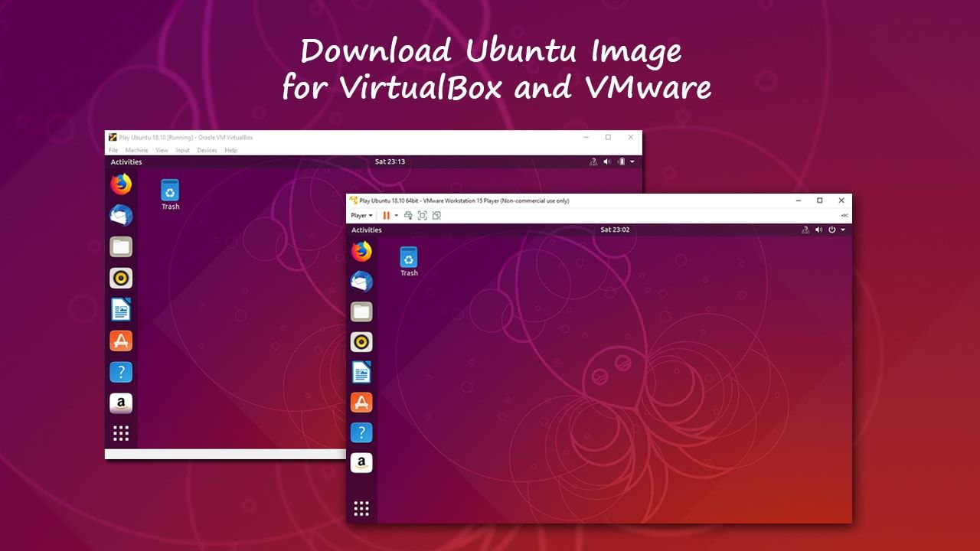Open Ubuntu Software in VirtualBox dock

coord(121,341)
